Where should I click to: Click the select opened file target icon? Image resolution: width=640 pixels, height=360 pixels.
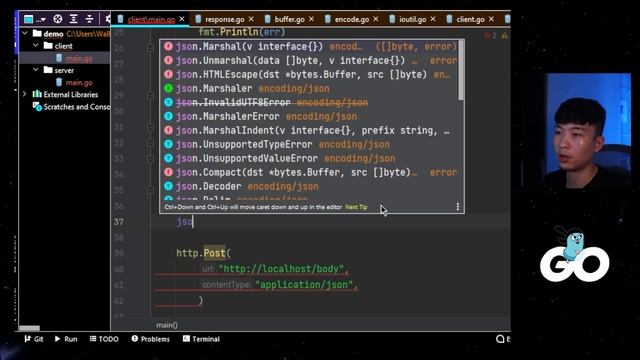pyautogui.click(x=58, y=19)
